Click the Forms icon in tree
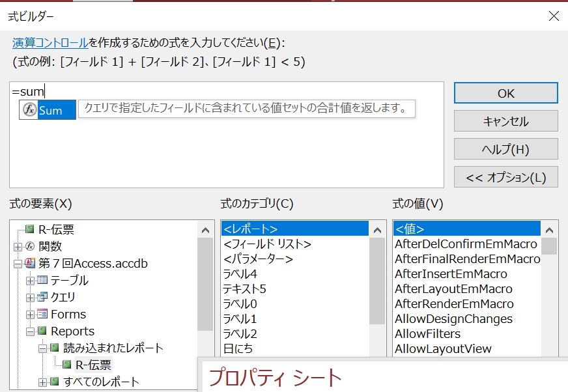 [x=42, y=314]
